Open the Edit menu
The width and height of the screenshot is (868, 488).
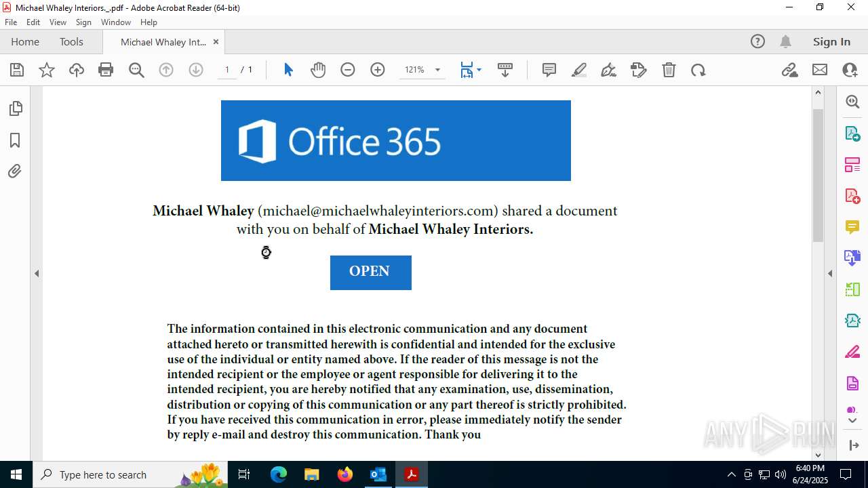click(x=33, y=22)
